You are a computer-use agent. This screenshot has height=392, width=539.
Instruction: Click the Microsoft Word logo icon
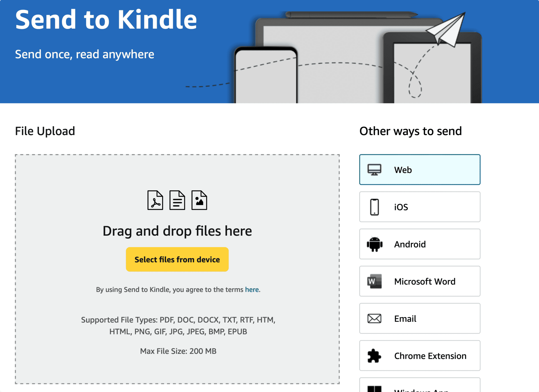pos(374,281)
